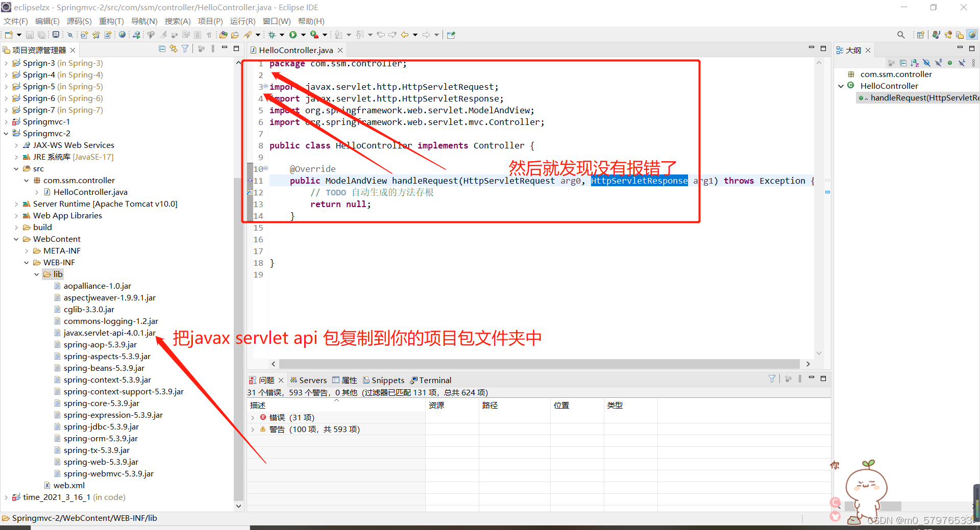Click the editor horizontal scrollbar

coord(540,364)
